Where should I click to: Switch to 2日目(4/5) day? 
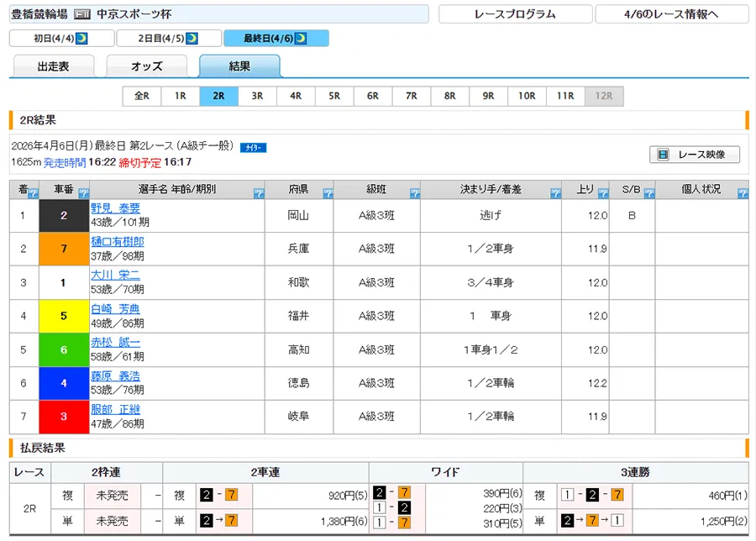click(168, 39)
